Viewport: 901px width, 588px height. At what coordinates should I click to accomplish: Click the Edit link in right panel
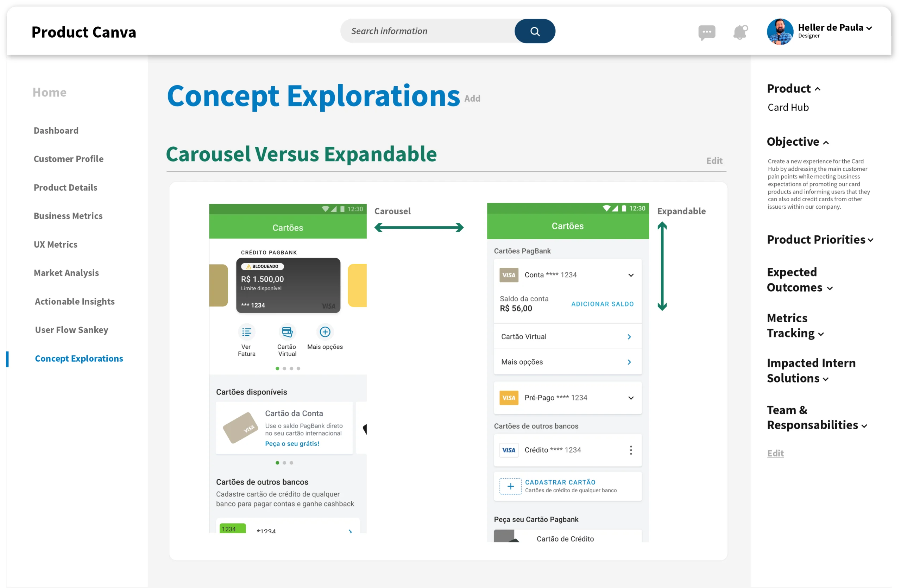click(x=775, y=453)
